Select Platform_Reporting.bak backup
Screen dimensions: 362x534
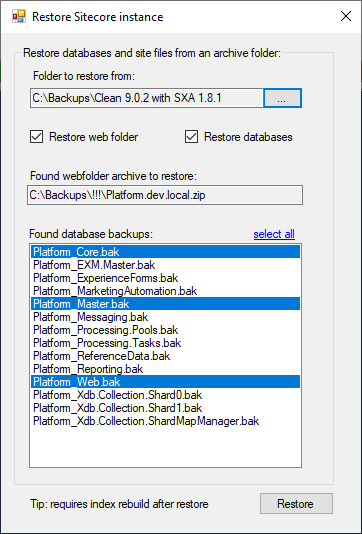click(166, 369)
